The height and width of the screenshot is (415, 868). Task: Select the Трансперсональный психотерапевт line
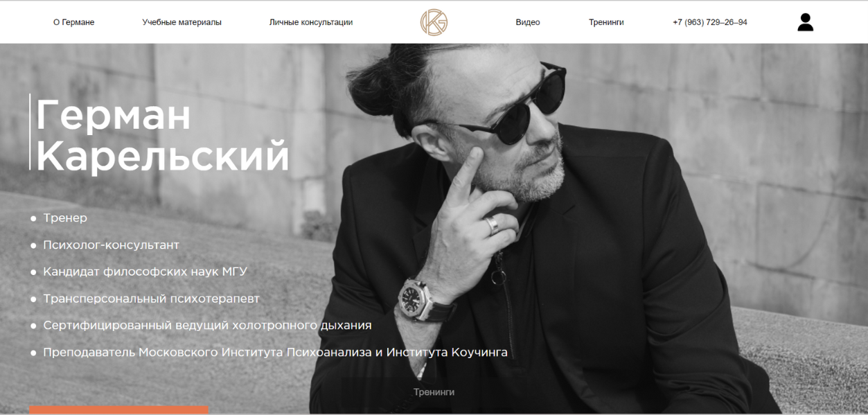click(151, 299)
